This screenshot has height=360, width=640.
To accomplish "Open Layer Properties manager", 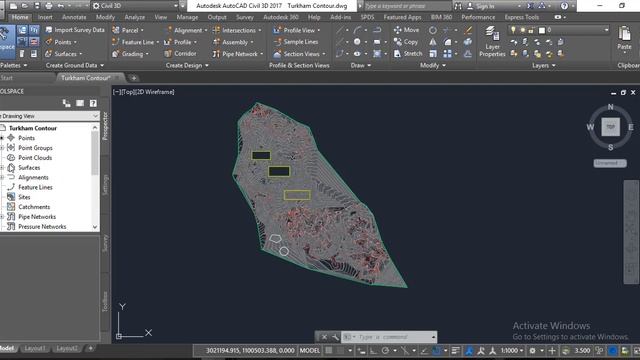I will coord(492,42).
